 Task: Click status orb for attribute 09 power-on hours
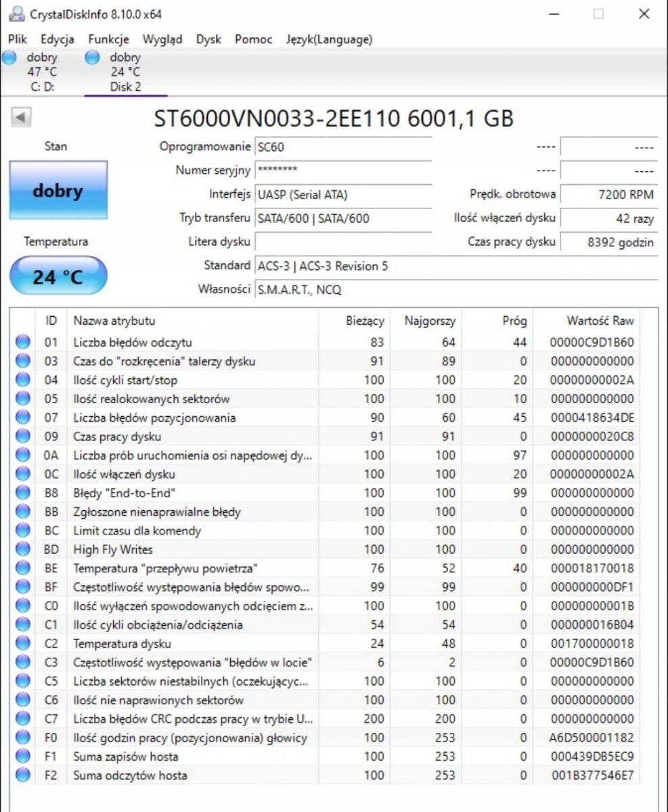23,436
